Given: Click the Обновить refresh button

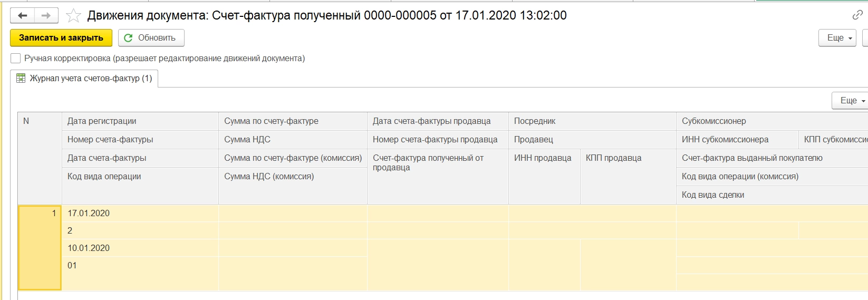Looking at the screenshot, I should click(151, 38).
